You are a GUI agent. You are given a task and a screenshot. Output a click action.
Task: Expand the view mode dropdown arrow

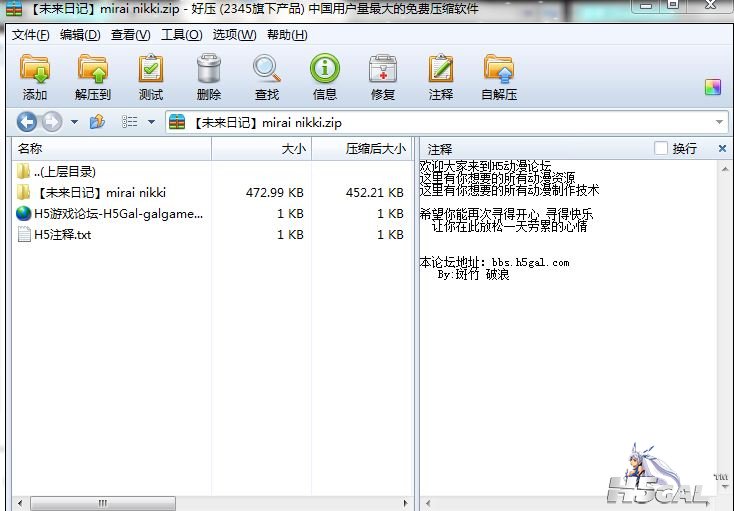tap(152, 122)
